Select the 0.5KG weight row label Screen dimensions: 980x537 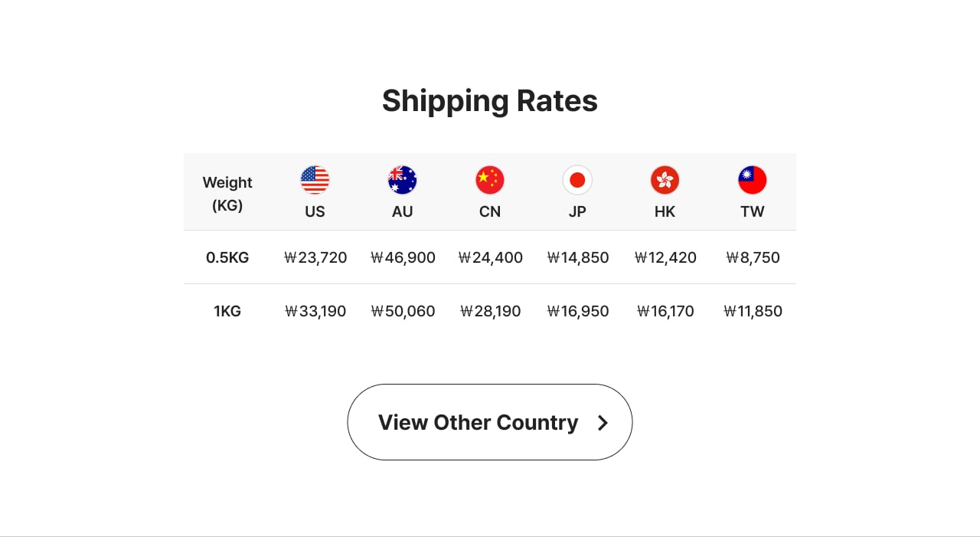point(227,257)
